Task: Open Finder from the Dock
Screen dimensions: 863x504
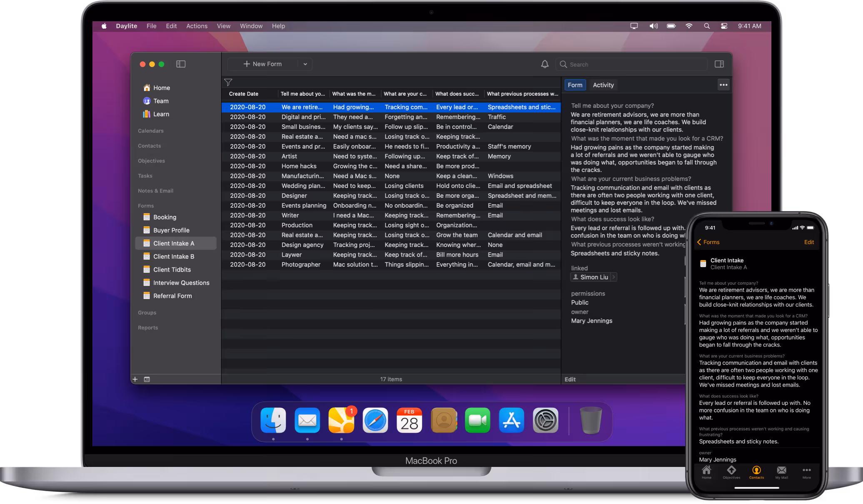Action: (x=273, y=420)
